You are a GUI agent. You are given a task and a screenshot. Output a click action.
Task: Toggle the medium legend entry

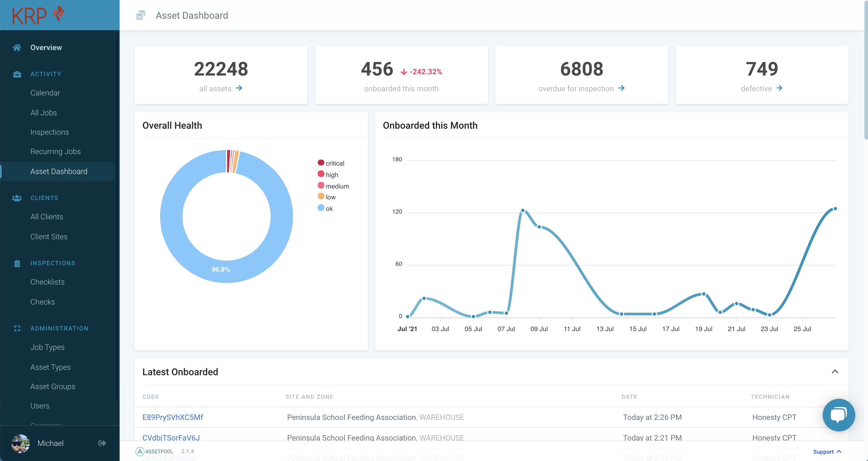point(333,186)
